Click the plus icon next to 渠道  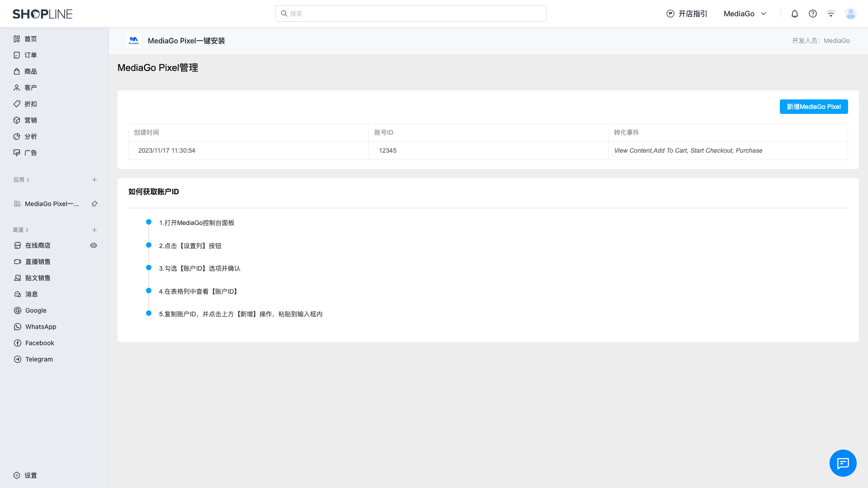[x=94, y=230]
